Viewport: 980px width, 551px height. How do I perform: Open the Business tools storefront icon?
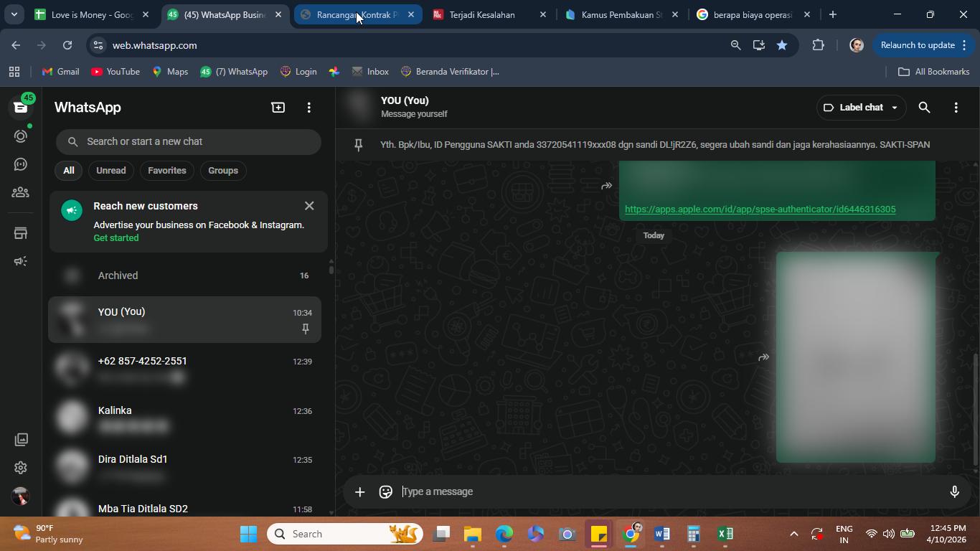pos(21,233)
